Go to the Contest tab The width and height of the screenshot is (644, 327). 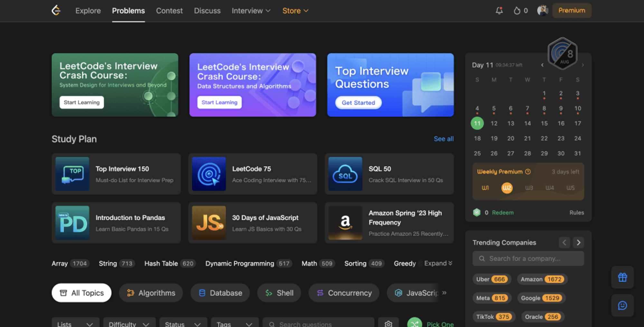click(x=169, y=11)
